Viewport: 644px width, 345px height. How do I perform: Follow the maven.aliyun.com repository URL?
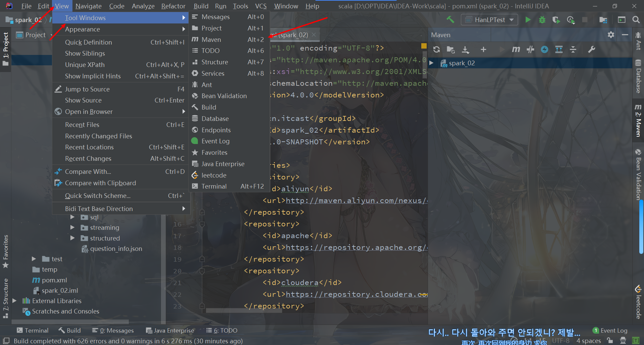coord(357,201)
